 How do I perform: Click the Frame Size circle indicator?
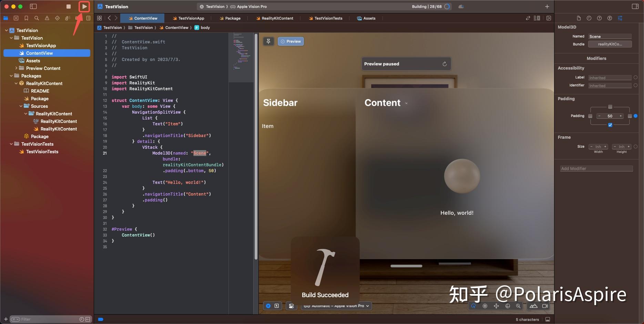636,147
